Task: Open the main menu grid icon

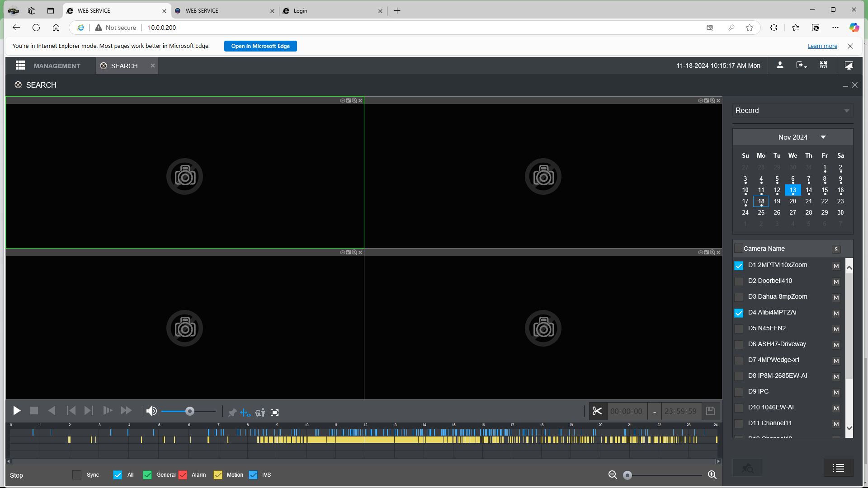Action: point(20,66)
